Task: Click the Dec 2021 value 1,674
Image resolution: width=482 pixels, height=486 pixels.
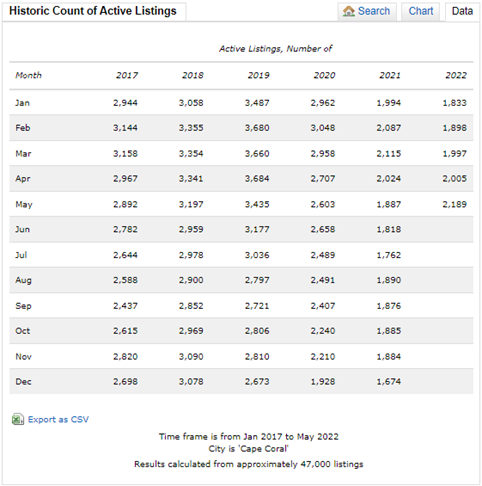Action: pyautogui.click(x=389, y=381)
